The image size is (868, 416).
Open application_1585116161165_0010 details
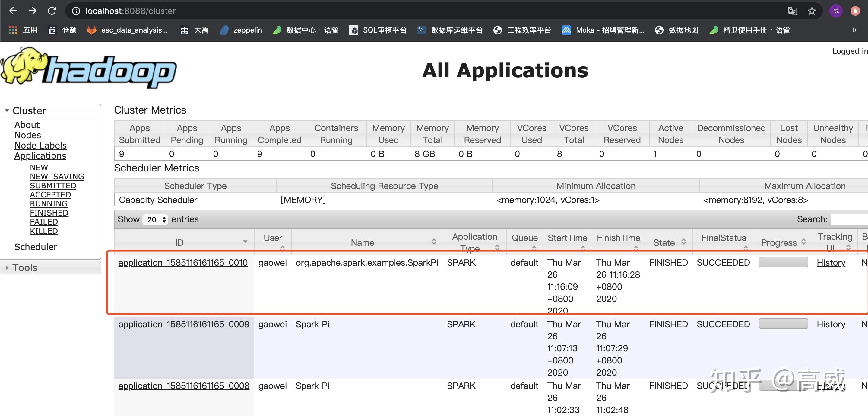183,262
